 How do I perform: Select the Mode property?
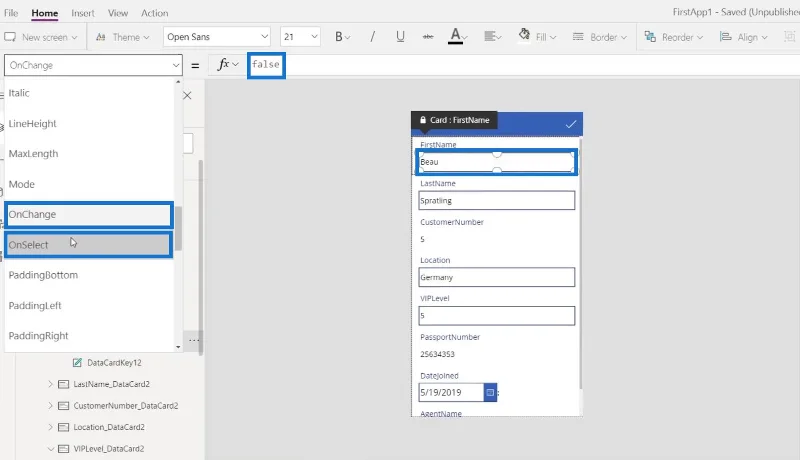coord(89,184)
